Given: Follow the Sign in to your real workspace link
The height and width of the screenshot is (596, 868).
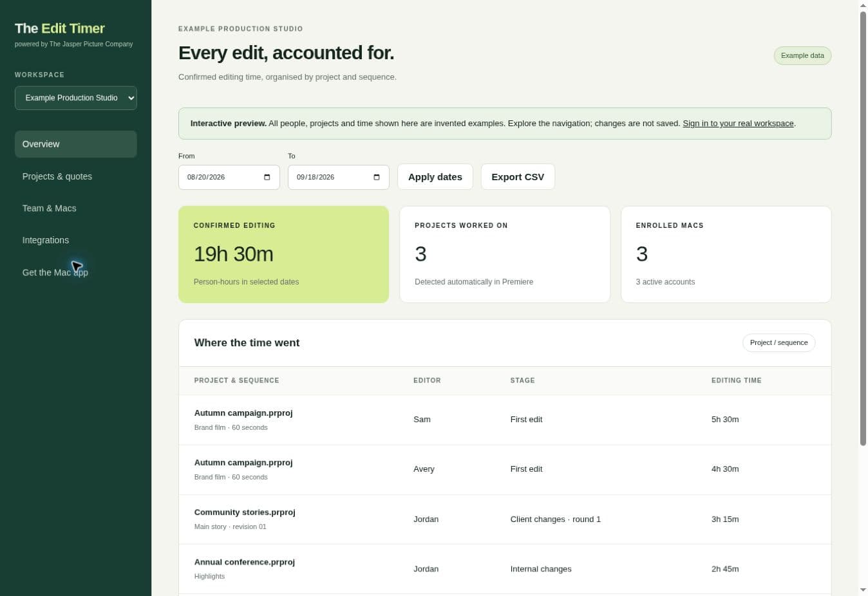Looking at the screenshot, I should pyautogui.click(x=738, y=124).
